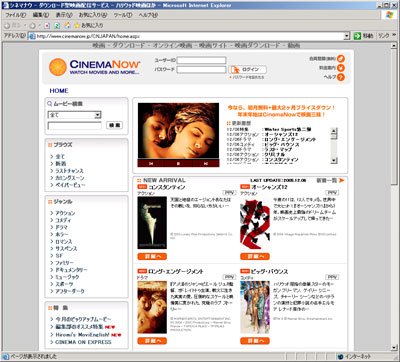Image resolution: width=400 pixels, height=362 pixels.
Task: Click 詳細へ button under ロング・エンゲージメント
Action: point(152,341)
